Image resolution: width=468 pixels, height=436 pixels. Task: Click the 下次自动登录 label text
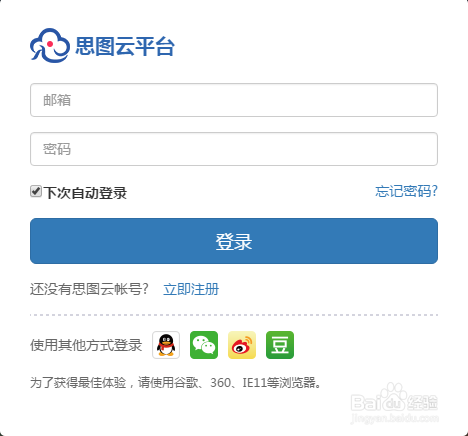[x=85, y=193]
